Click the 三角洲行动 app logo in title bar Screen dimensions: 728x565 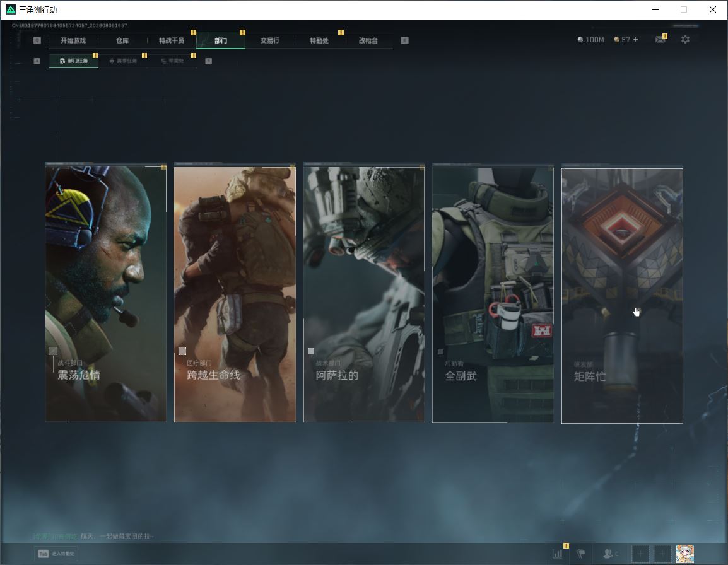10,9
